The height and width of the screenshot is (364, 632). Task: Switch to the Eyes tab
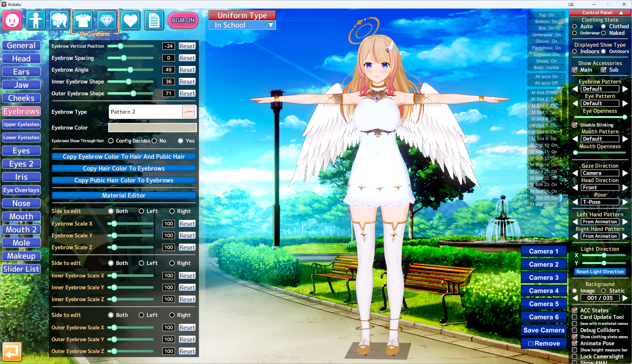21,151
